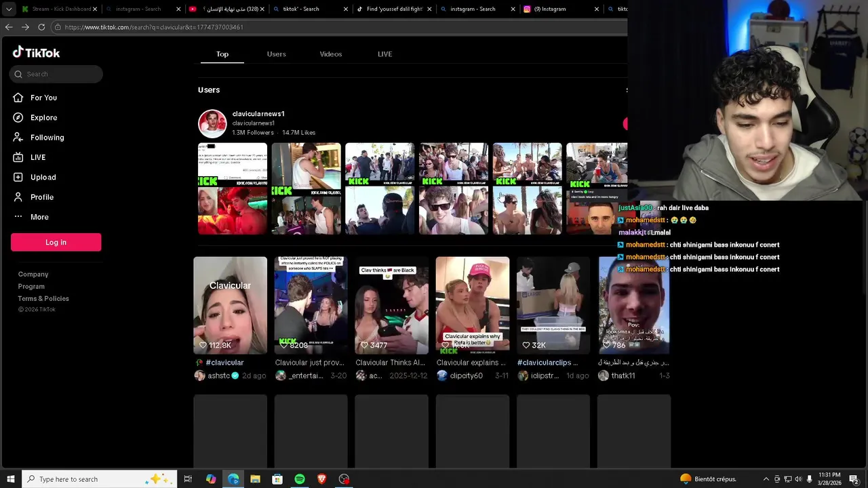Open Spotify from the taskbar
The height and width of the screenshot is (488, 868).
click(300, 479)
